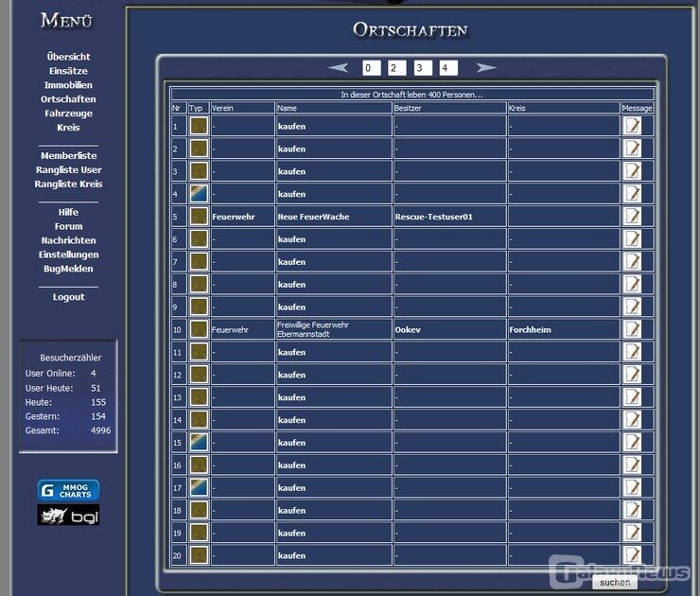The height and width of the screenshot is (596, 700).
Task: Click message icon in row 16
Action: pyautogui.click(x=632, y=465)
